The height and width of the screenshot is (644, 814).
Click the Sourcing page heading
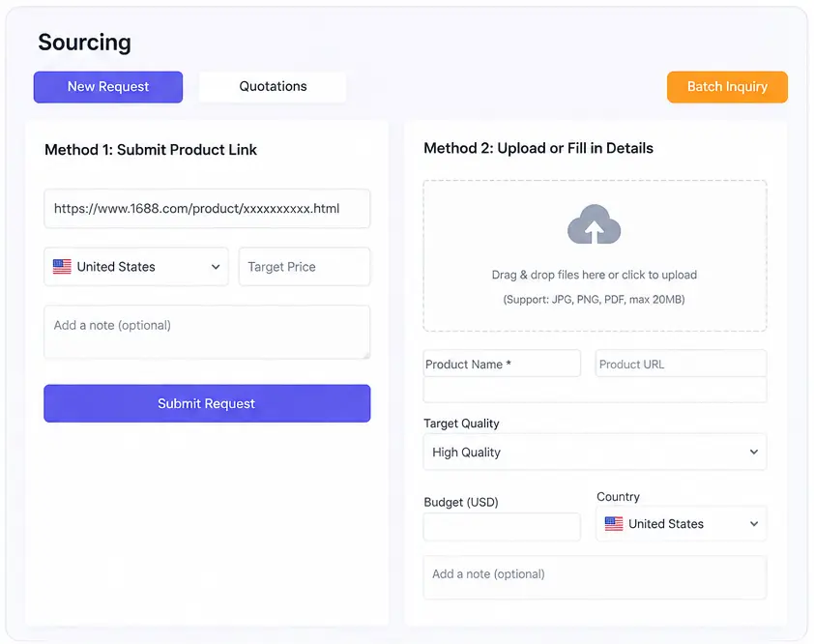click(85, 43)
